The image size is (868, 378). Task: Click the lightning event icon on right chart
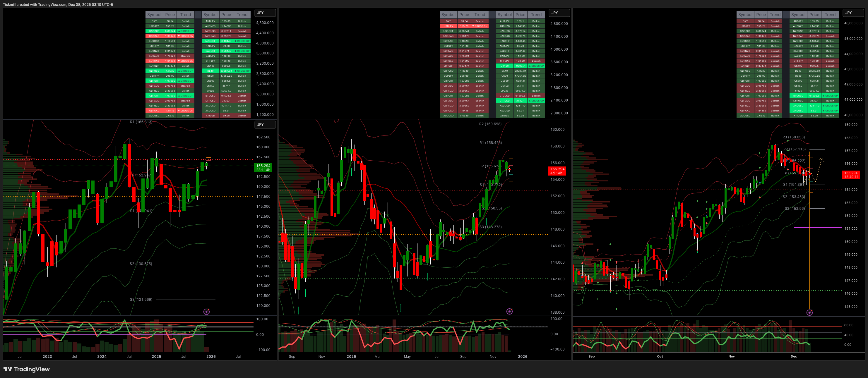809,313
